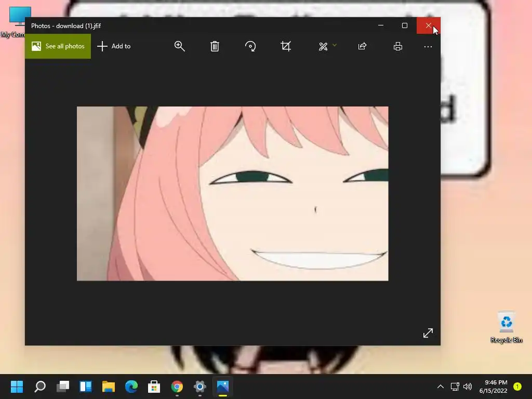Viewport: 532px width, 399px height.
Task: Launch Microsoft Edge from the taskbar
Action: tap(131, 387)
